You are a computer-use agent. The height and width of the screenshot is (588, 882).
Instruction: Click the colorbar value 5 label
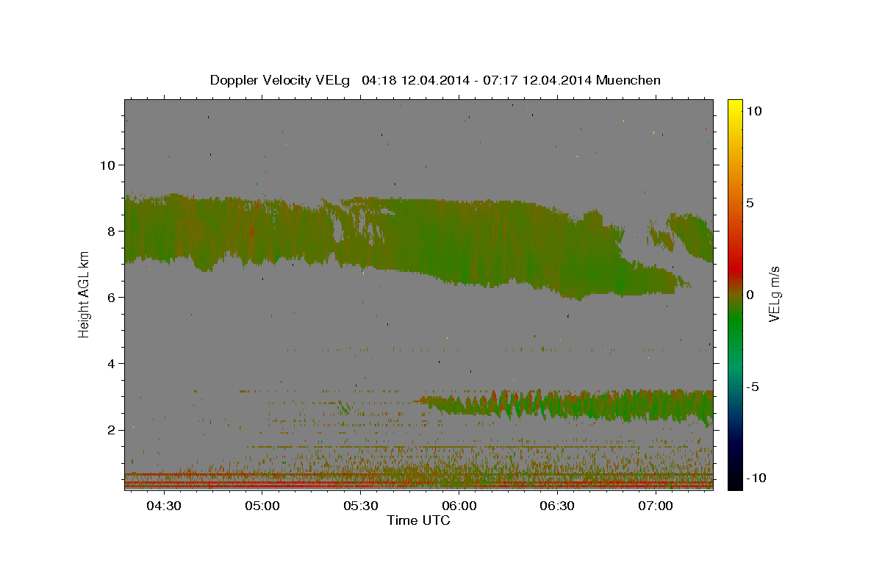tap(750, 203)
